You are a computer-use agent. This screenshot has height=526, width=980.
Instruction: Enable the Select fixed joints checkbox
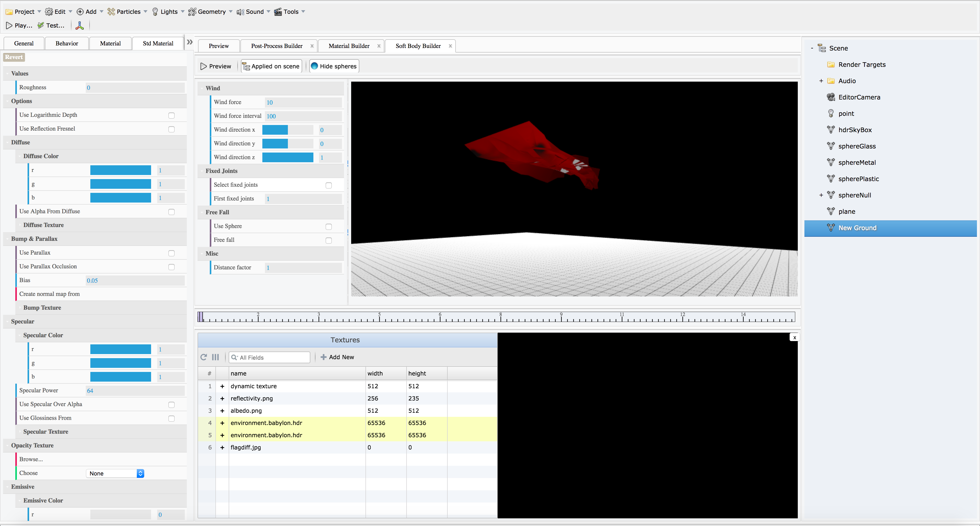point(329,185)
